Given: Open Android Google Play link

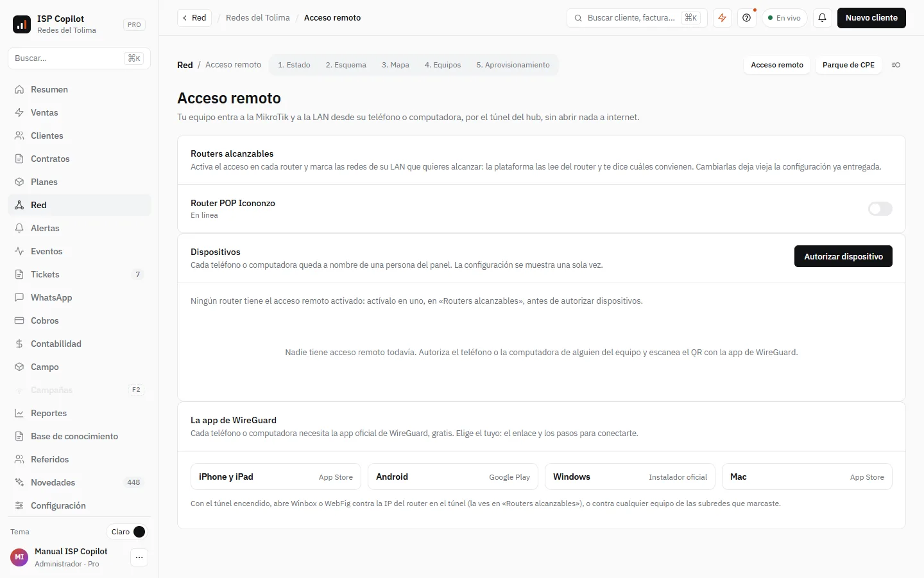Looking at the screenshot, I should [x=453, y=477].
